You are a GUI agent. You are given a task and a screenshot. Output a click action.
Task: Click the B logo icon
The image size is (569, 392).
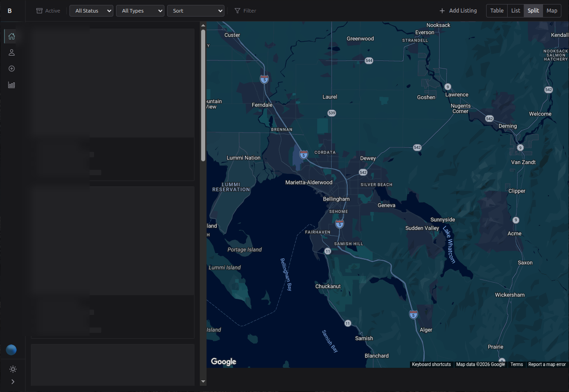click(x=10, y=11)
